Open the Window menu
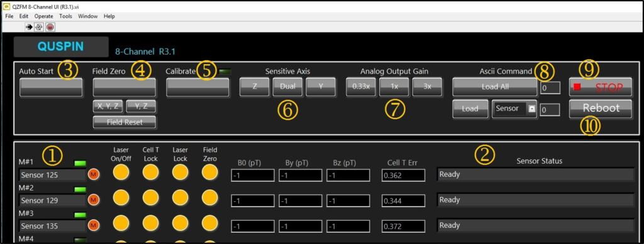Screen dimensions: 644x244 88,16
